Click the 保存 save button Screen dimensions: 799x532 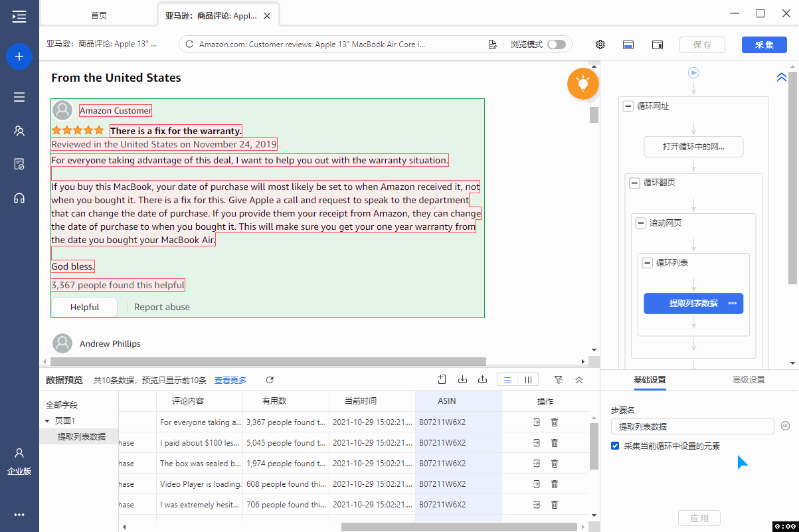click(x=702, y=44)
